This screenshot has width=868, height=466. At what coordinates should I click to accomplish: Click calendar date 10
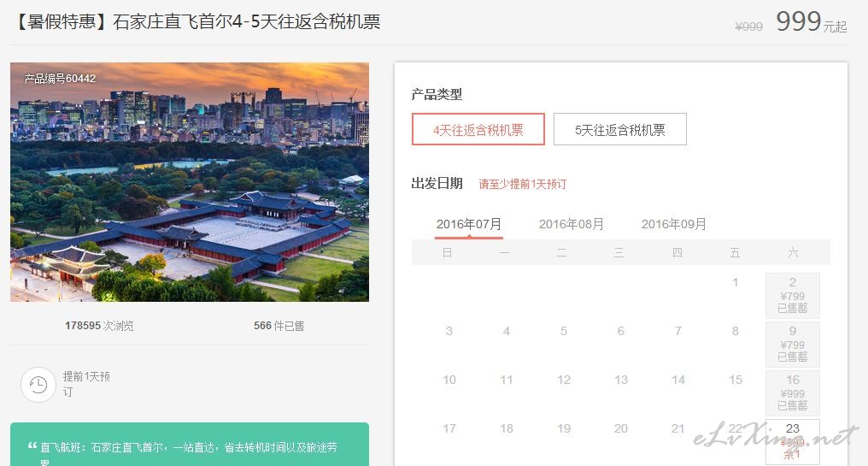(x=449, y=380)
